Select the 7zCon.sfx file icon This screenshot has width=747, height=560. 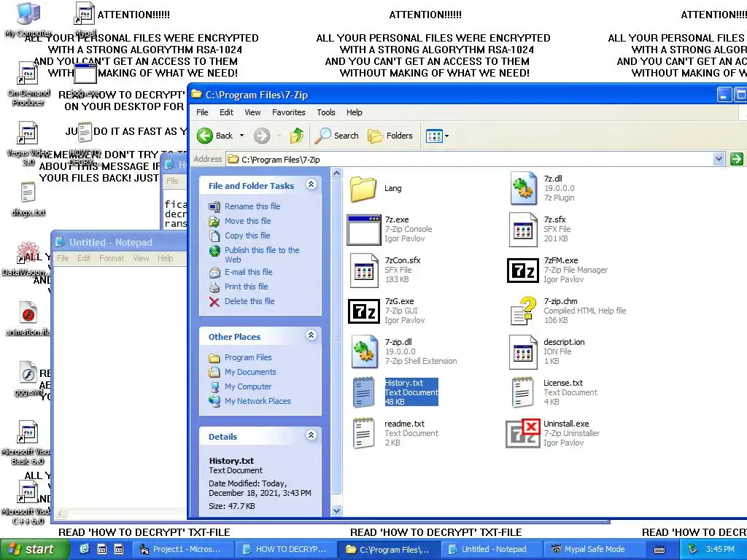pyautogui.click(x=364, y=271)
